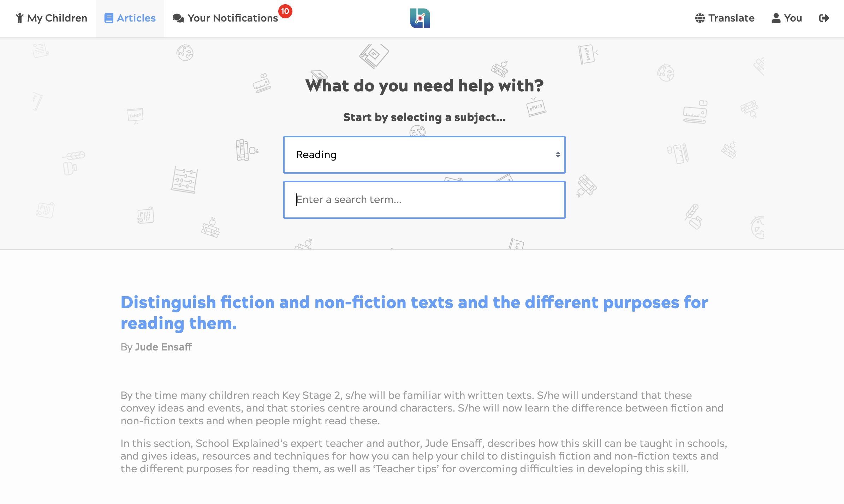Image resolution: width=844 pixels, height=504 pixels.
Task: Click the user silhouette icon
Action: [776, 18]
